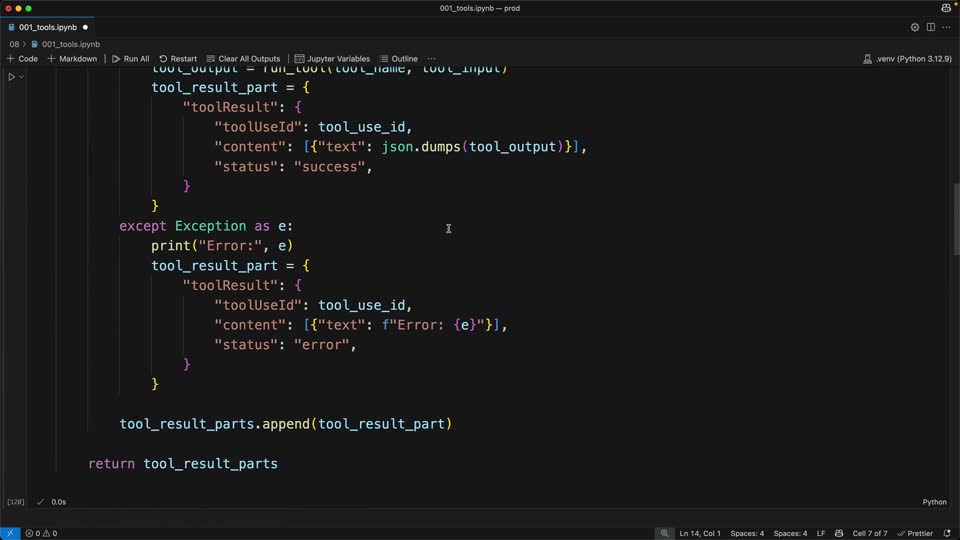Click 'except Exception as e:' line
This screenshot has height=540, width=960.
pyautogui.click(x=206, y=226)
